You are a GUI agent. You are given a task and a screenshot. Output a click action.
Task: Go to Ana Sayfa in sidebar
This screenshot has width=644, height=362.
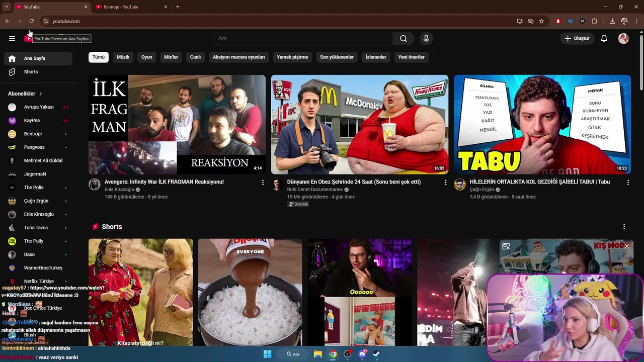(x=38, y=58)
